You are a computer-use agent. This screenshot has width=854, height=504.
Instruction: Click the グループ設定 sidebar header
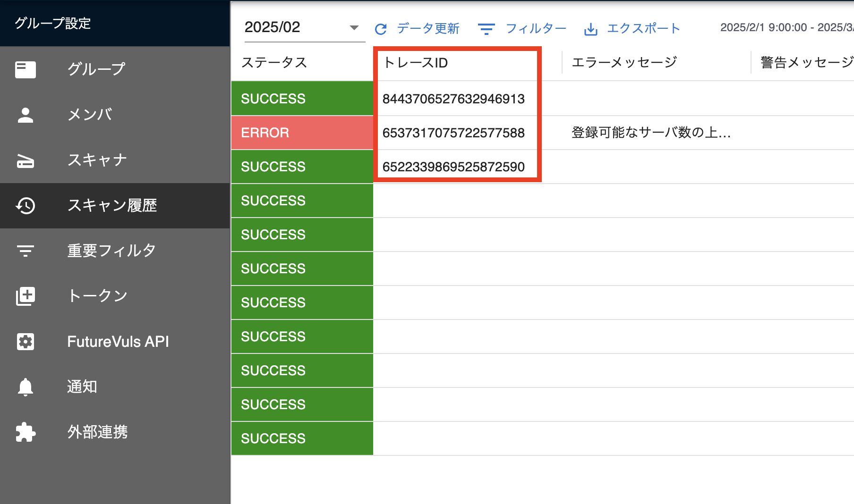53,23
